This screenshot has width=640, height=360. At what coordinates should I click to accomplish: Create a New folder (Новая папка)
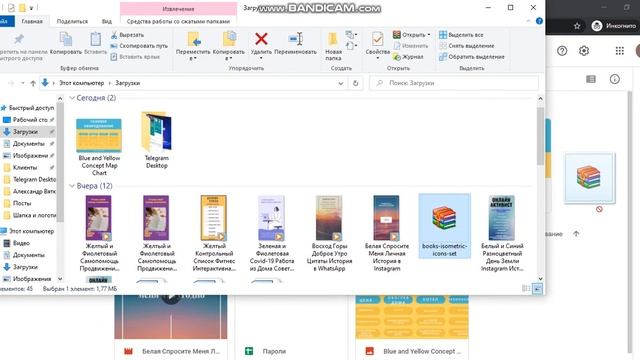pos(333,46)
